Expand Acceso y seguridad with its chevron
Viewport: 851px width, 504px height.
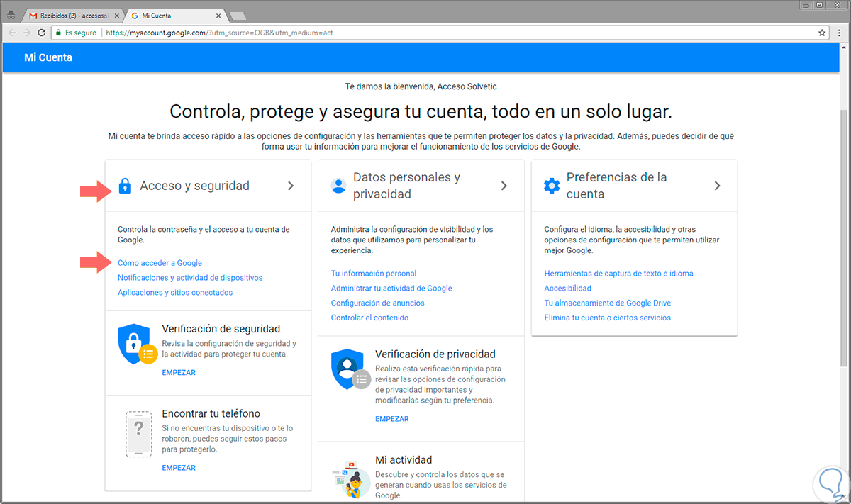[x=291, y=186]
